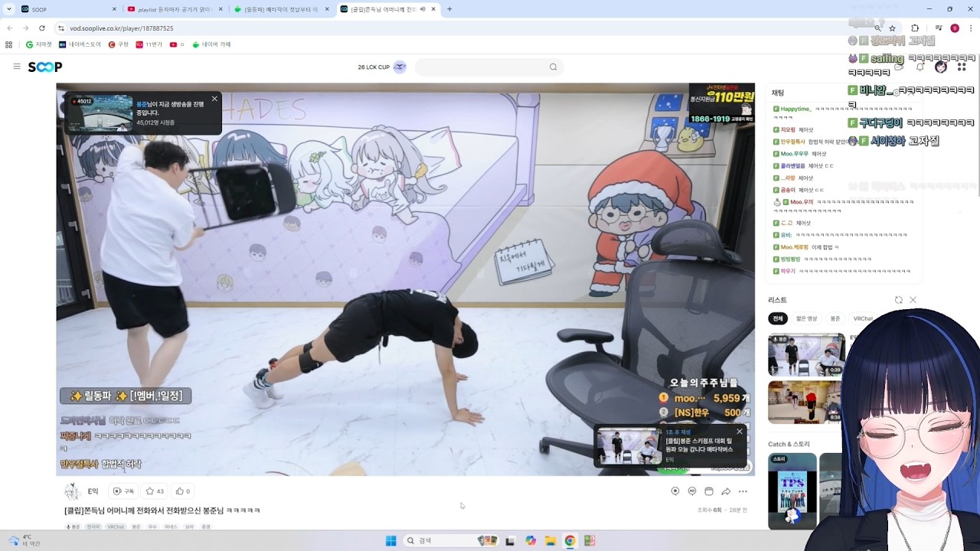Switch to the SOOP browser tab
This screenshot has width=980, height=551.
(x=69, y=9)
